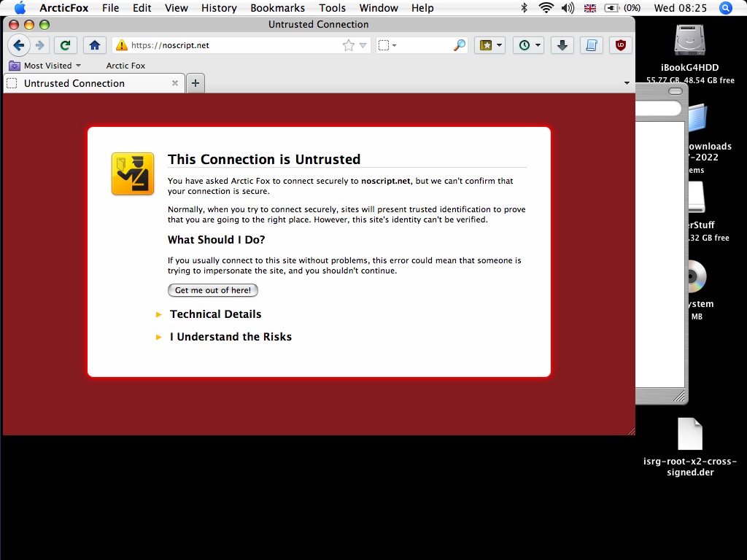Open the Tools menu

pos(332,7)
